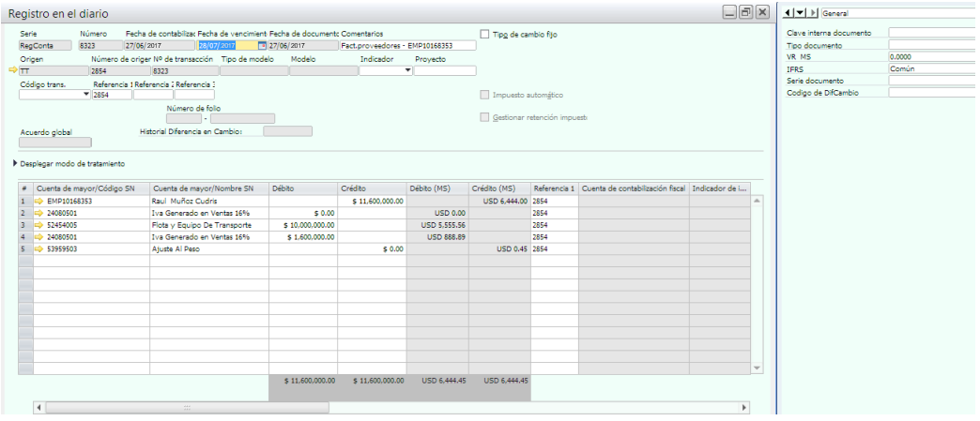Click into the Comentarios text field

pos(407,45)
